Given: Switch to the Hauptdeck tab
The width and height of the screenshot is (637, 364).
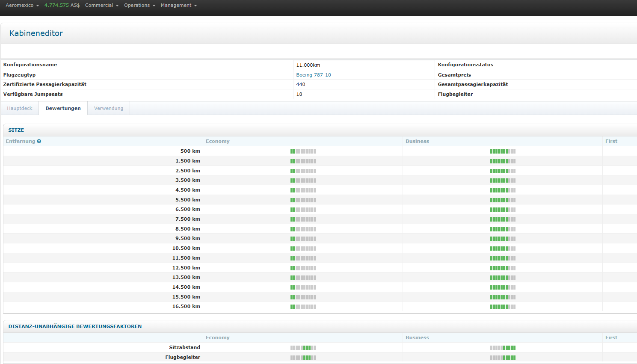Looking at the screenshot, I should click(x=20, y=108).
